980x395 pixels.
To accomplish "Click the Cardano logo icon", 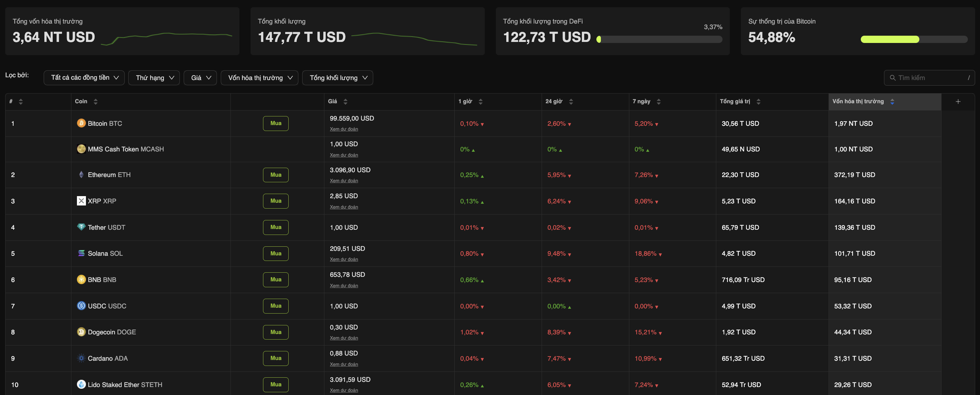I will click(81, 358).
